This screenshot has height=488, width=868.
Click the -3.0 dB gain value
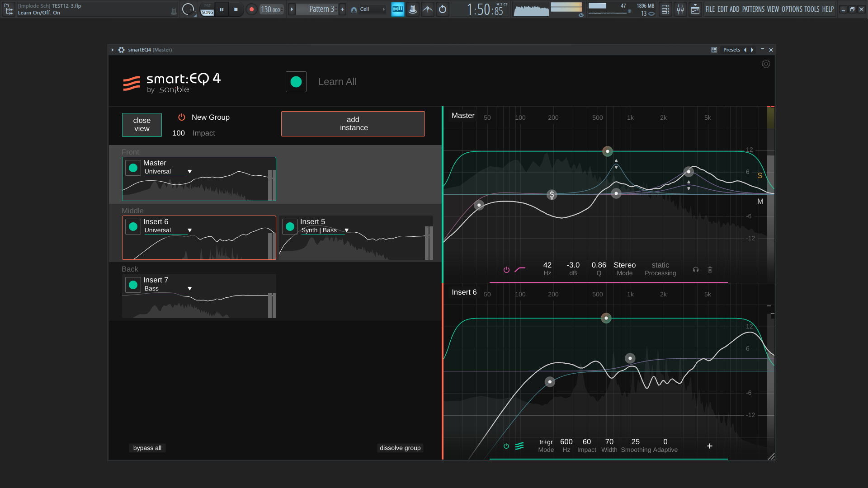pyautogui.click(x=573, y=265)
